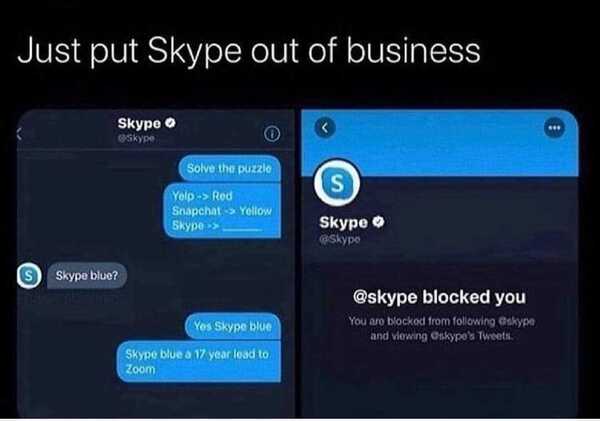Click the verified badge next to the profile name
The width and height of the screenshot is (600, 421).
(x=378, y=222)
